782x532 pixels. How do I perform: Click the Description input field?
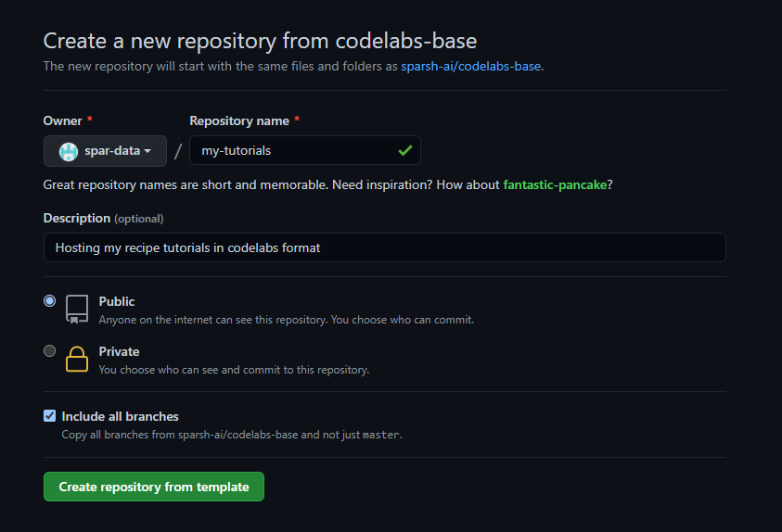(385, 247)
